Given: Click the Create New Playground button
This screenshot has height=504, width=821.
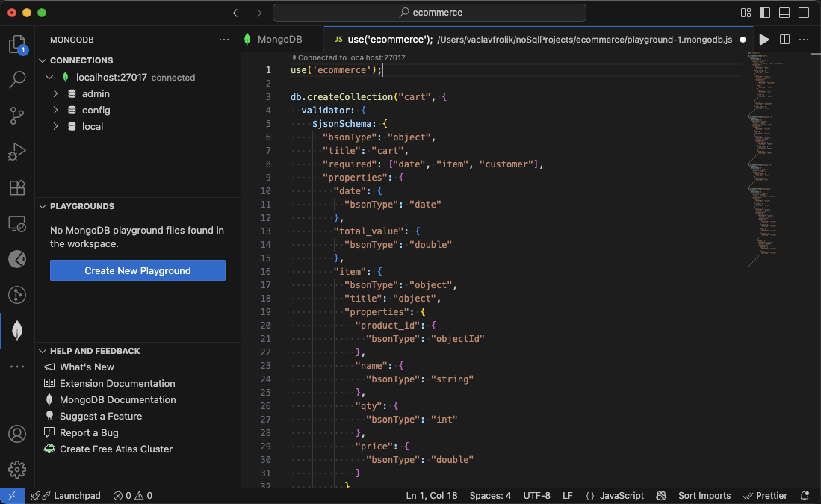Looking at the screenshot, I should pos(137,270).
